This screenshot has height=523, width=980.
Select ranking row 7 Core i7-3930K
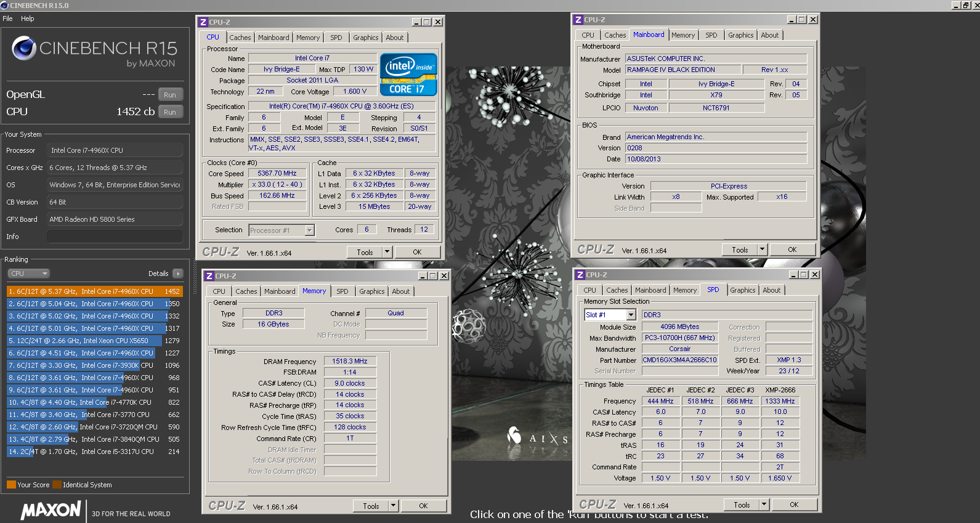point(95,365)
